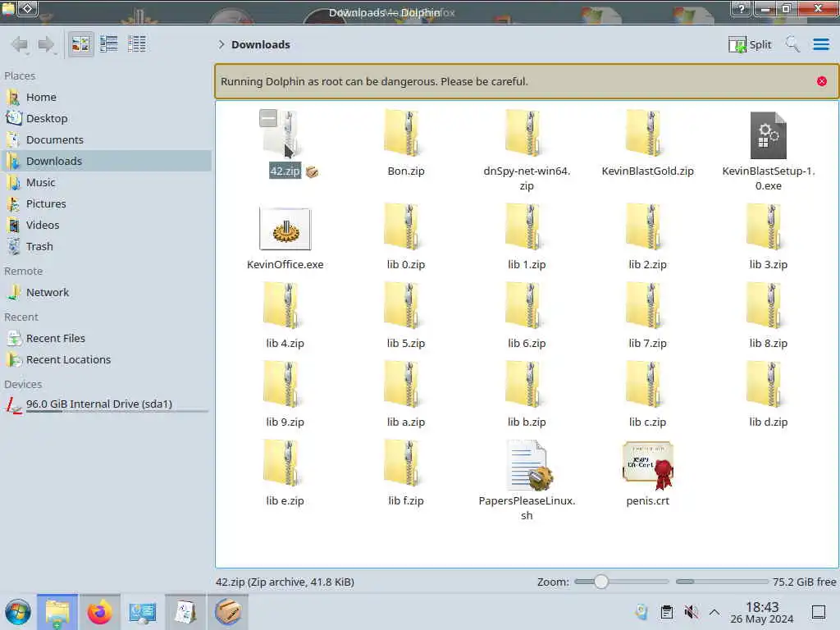Select the lib c.zip icon
This screenshot has width=840, height=630.
click(x=647, y=385)
